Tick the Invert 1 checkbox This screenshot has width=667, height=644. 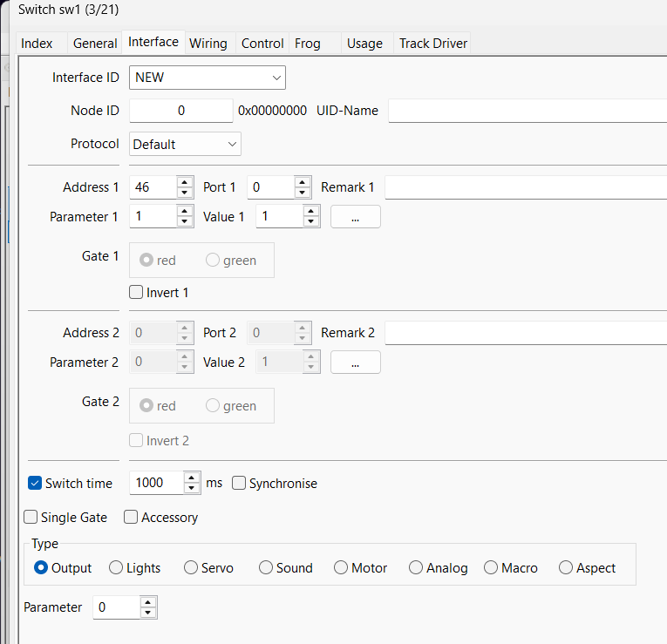click(x=136, y=293)
